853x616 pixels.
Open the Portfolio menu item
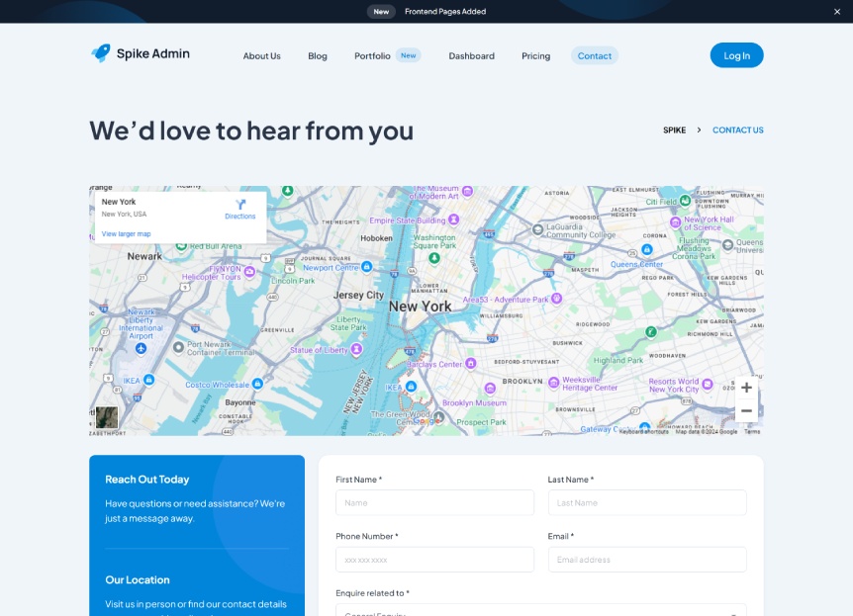point(372,55)
